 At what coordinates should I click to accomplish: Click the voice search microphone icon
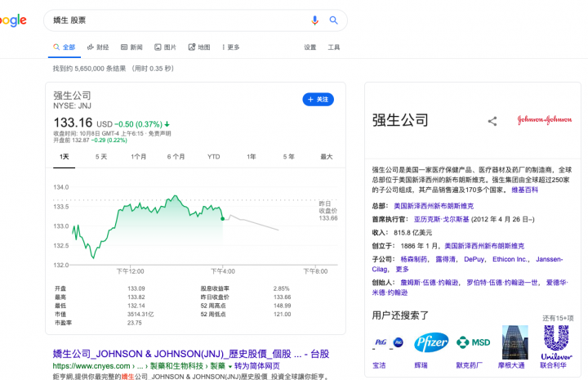coord(314,20)
